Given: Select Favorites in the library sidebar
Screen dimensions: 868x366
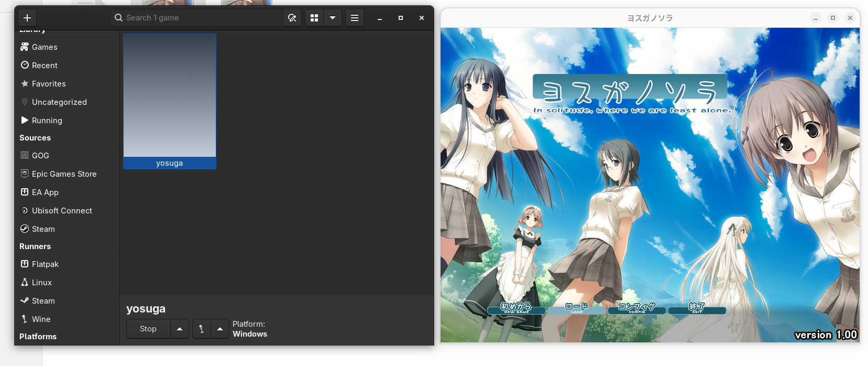Looking at the screenshot, I should [49, 84].
